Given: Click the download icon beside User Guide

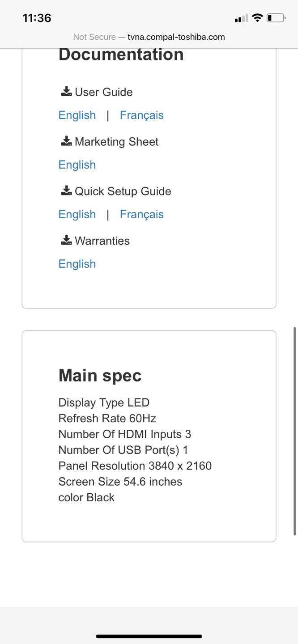Looking at the screenshot, I should [x=66, y=92].
